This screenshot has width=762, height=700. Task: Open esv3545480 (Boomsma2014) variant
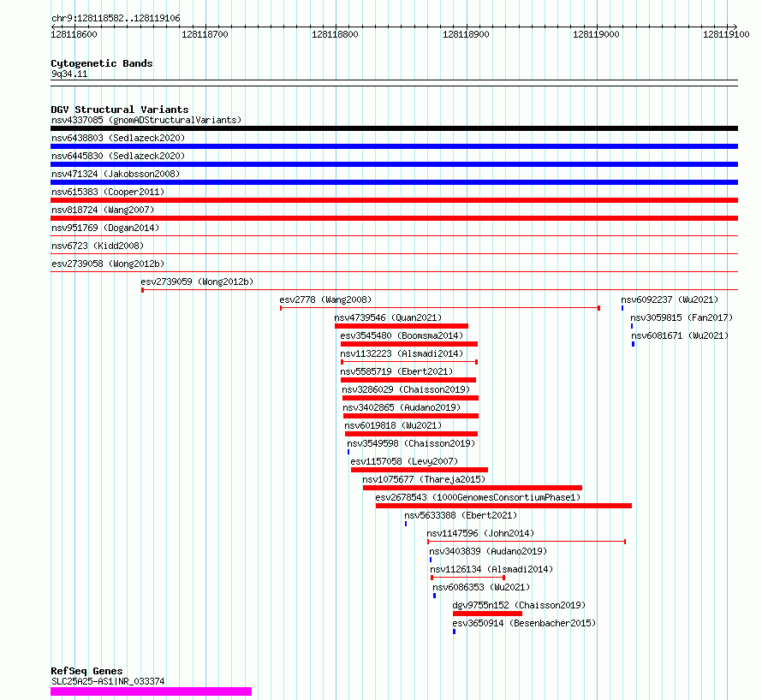[402, 335]
